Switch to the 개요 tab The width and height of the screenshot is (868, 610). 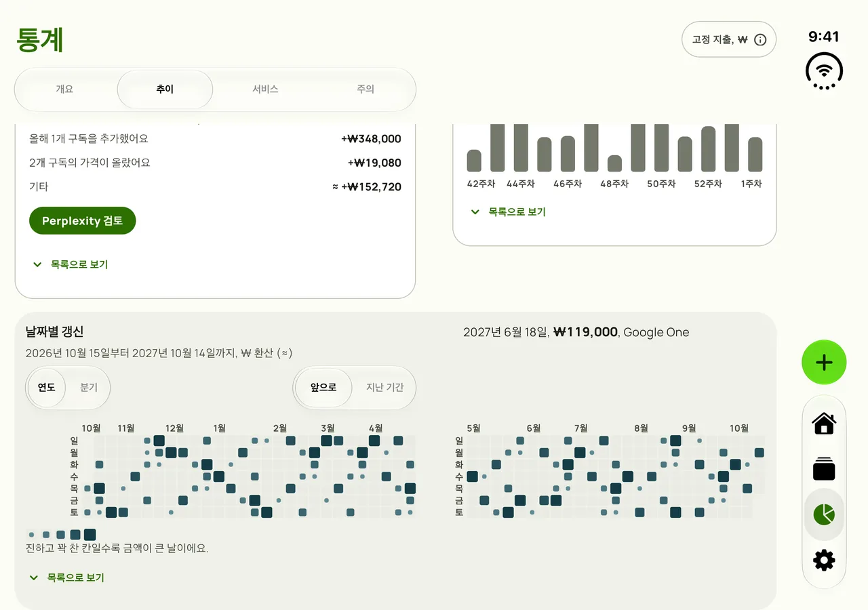64,89
